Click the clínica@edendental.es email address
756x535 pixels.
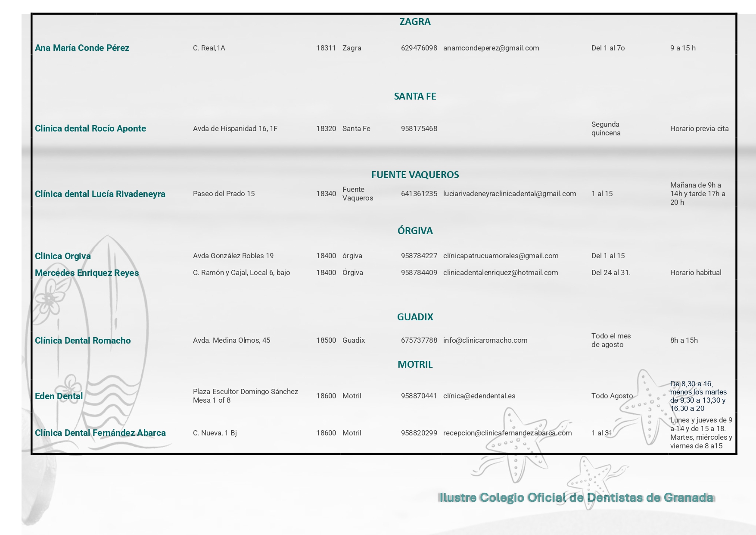479,396
